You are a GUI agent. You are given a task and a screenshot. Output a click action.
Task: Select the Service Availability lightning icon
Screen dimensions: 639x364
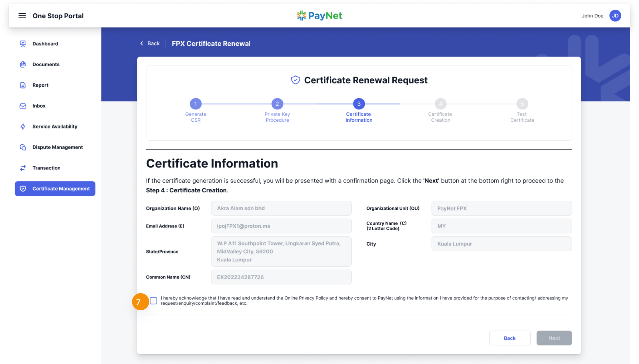(23, 126)
